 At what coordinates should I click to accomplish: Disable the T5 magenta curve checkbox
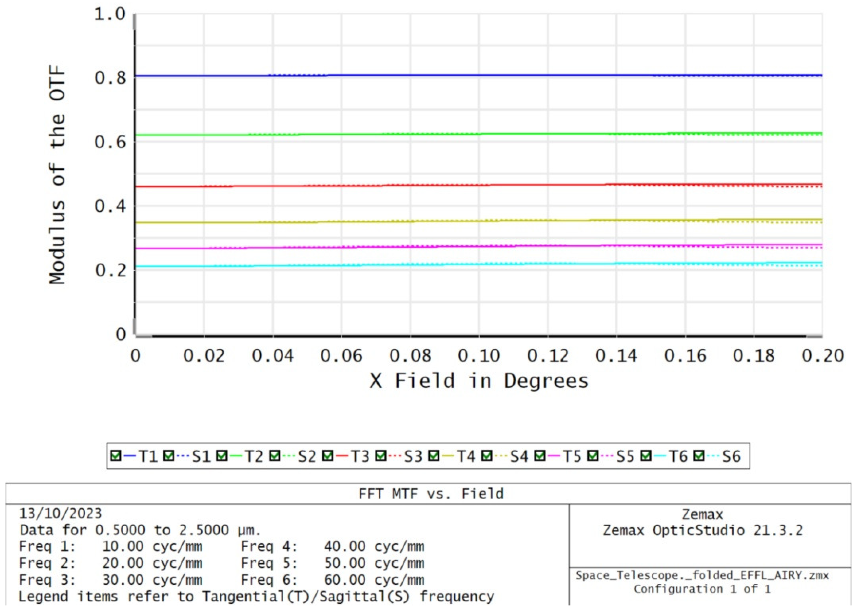(540, 456)
